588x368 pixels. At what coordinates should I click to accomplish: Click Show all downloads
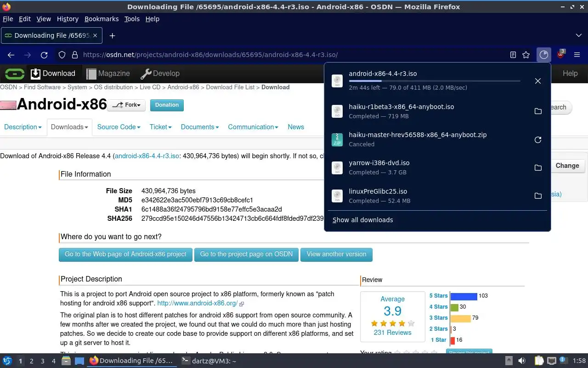[x=362, y=220]
